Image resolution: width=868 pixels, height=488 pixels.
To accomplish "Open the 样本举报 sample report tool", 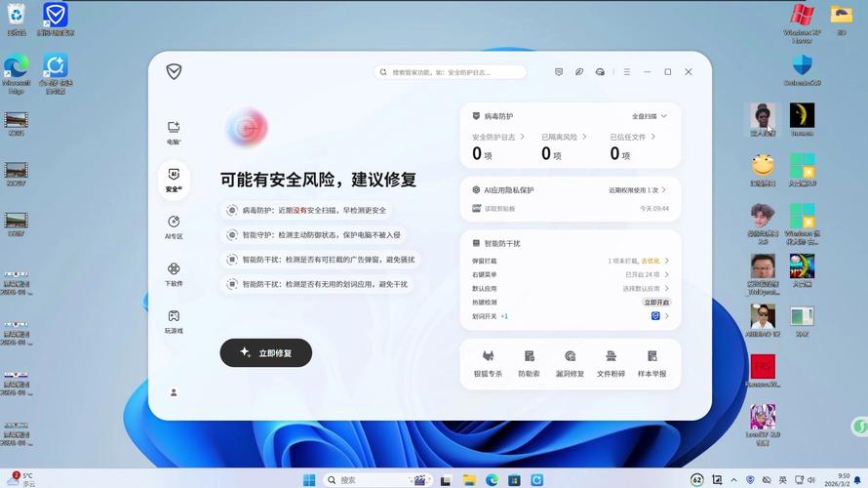I will click(651, 362).
